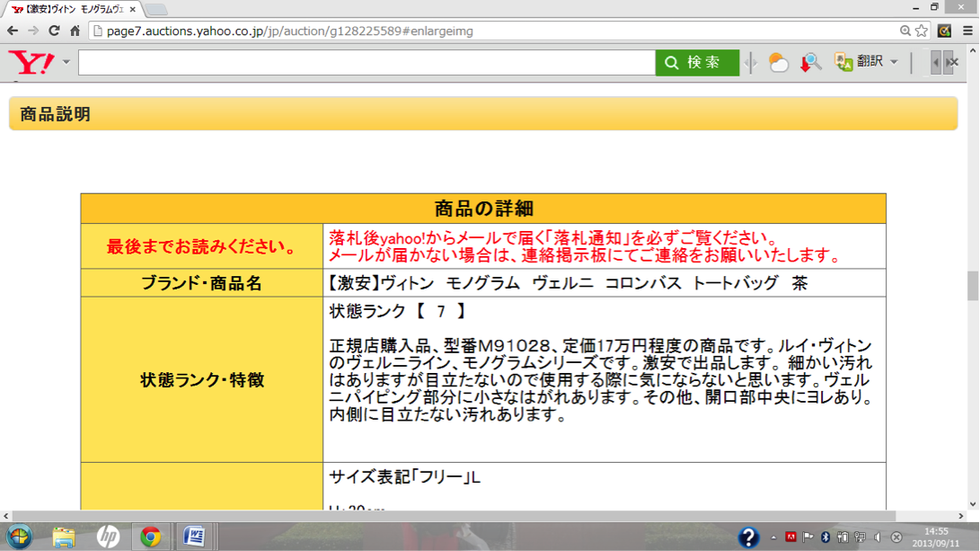Click the 内側に目立たない汚れあります。 line
The height and width of the screenshot is (551, 980).
click(447, 414)
